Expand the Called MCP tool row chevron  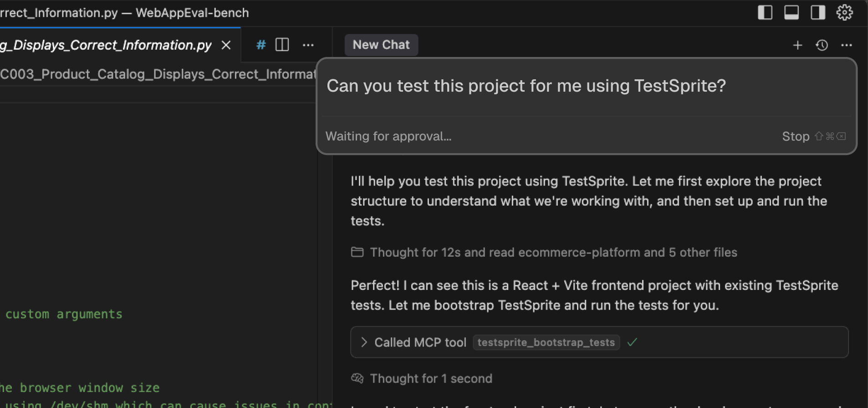364,342
